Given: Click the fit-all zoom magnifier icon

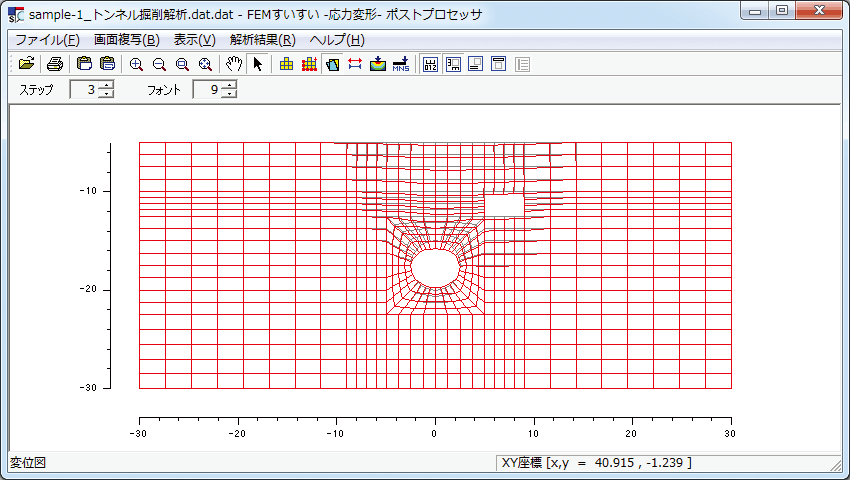Looking at the screenshot, I should [205, 65].
